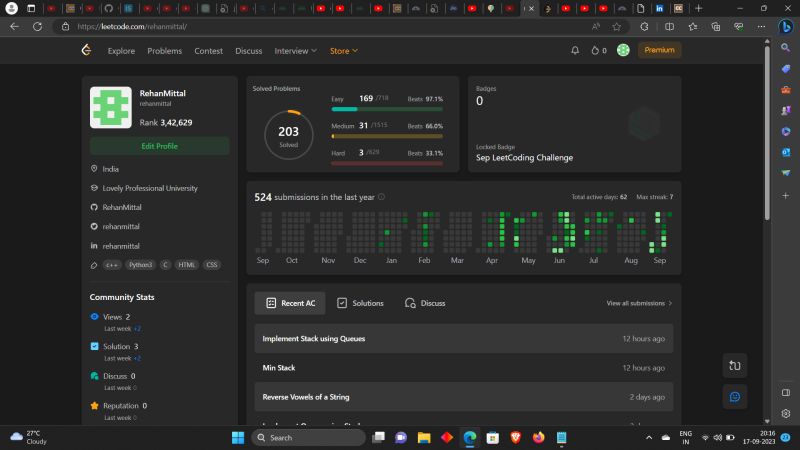
Task: Click the Windows taskbar Search box
Action: tap(309, 438)
